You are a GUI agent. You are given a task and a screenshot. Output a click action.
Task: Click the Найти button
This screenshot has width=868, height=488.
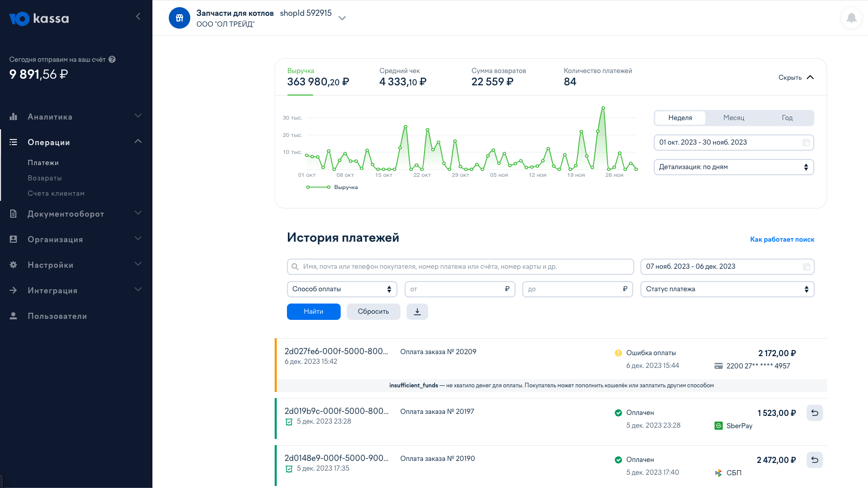314,312
